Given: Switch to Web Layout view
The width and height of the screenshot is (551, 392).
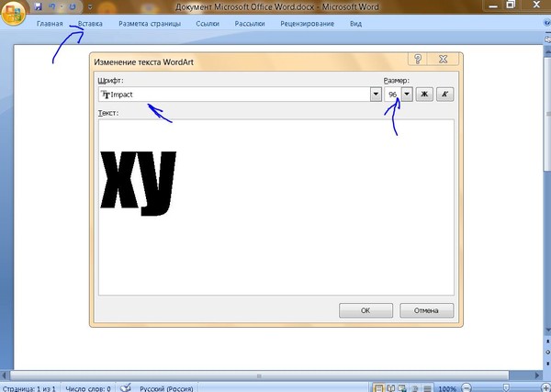Looking at the screenshot, I should [x=402, y=388].
